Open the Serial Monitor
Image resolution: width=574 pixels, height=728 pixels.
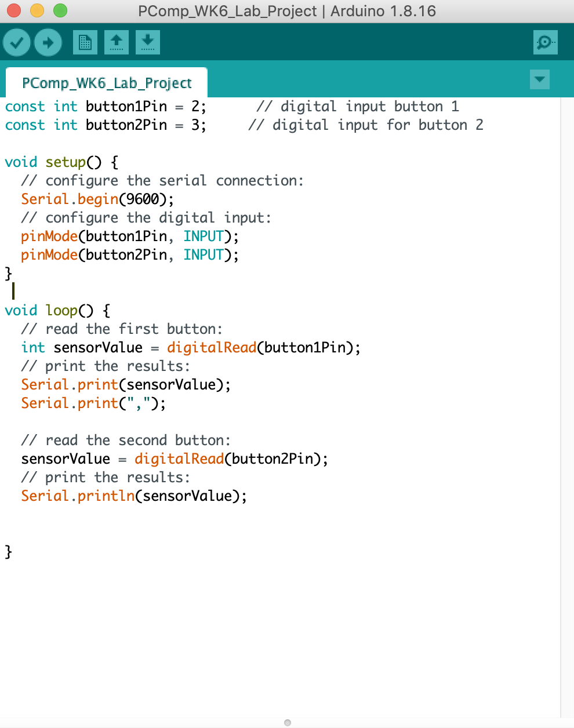pos(545,42)
